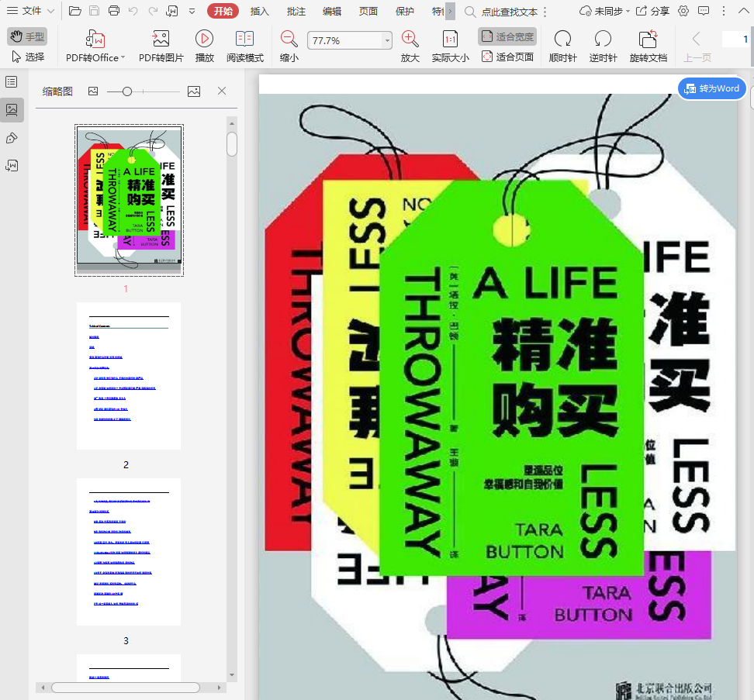The image size is (754, 700).
Task: Enable 阅读模式 reading mode
Action: 245,46
